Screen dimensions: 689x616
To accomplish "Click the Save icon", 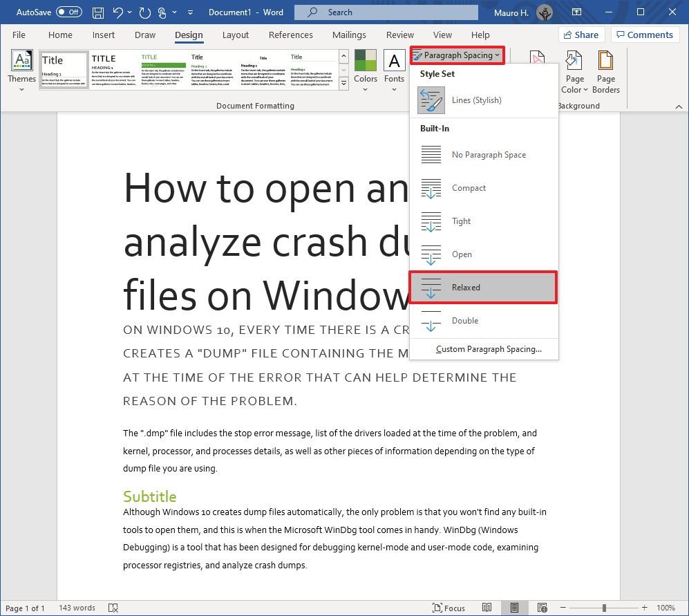I will [x=97, y=12].
